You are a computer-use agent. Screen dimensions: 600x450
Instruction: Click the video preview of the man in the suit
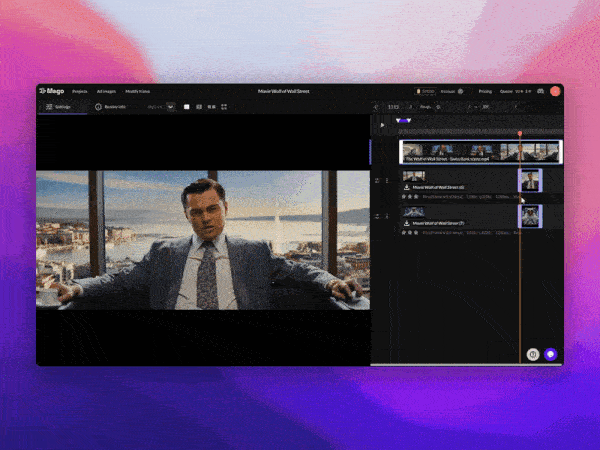[203, 240]
